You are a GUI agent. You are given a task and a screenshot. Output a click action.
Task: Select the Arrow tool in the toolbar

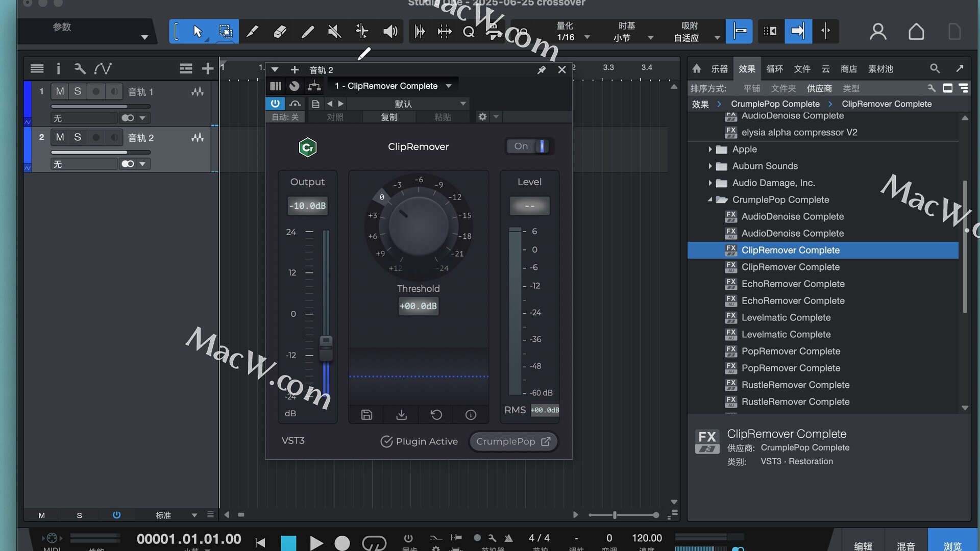[x=198, y=32]
